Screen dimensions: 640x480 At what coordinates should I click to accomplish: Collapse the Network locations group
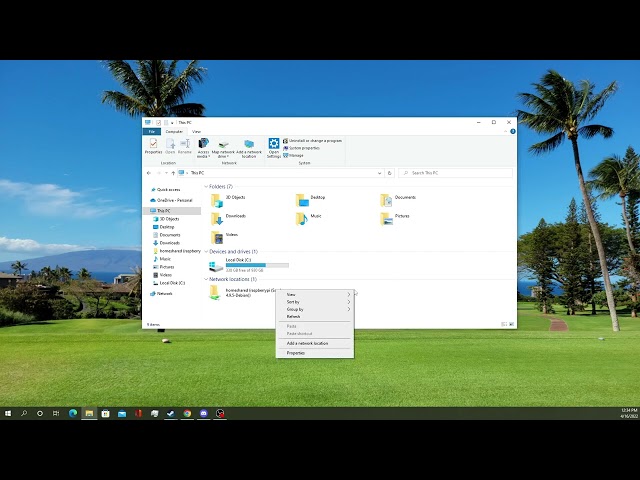(x=206, y=279)
